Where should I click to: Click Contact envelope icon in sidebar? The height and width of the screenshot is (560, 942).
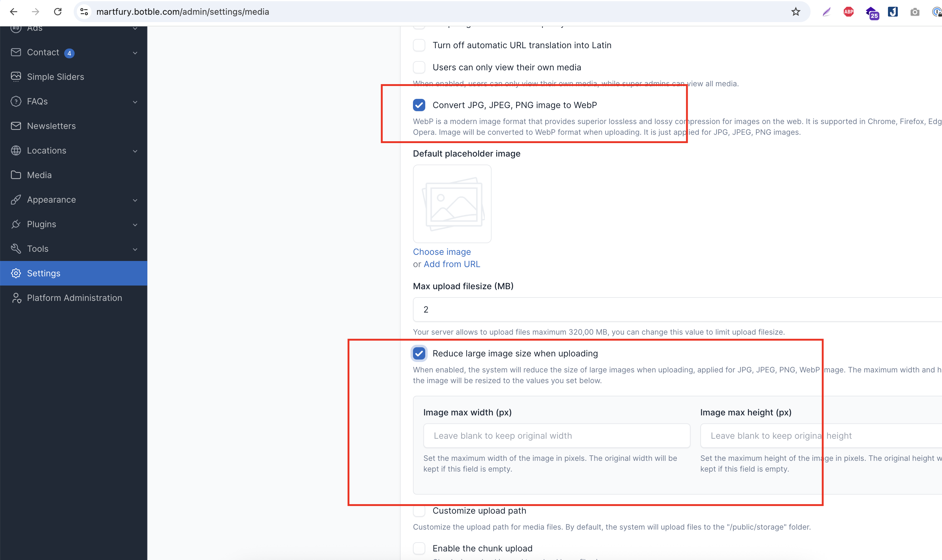(x=16, y=52)
